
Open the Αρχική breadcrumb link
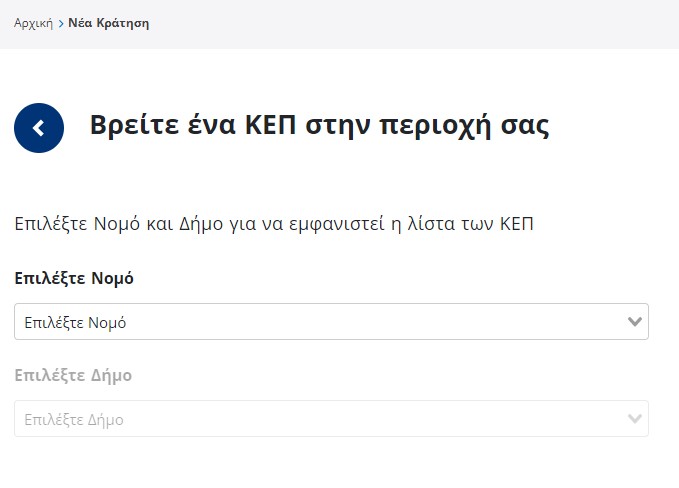(x=33, y=23)
